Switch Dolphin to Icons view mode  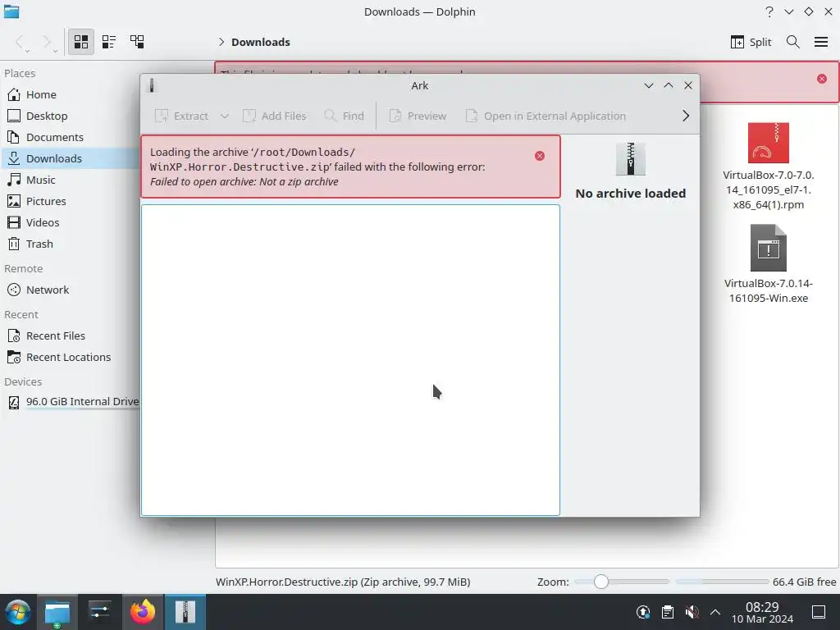pyautogui.click(x=81, y=42)
